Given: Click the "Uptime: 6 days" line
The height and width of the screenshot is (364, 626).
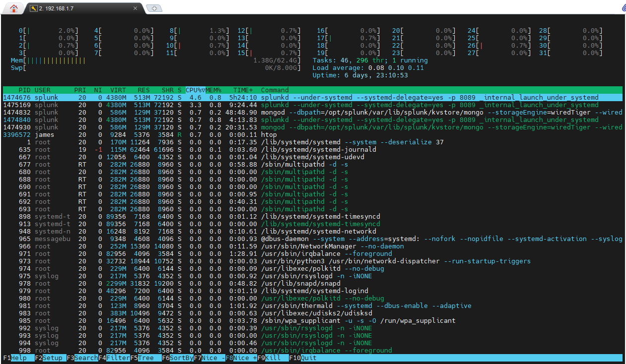Looking at the screenshot, I should point(360,75).
